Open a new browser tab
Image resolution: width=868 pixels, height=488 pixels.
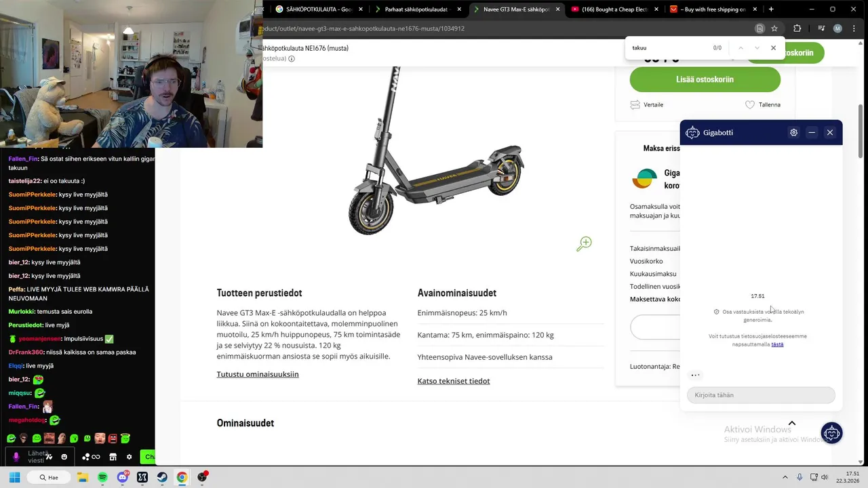[x=771, y=9]
